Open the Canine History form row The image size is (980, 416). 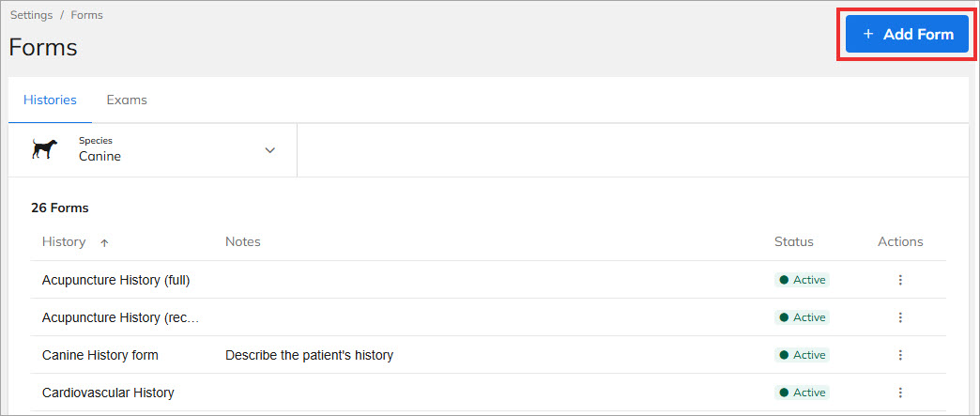(100, 355)
